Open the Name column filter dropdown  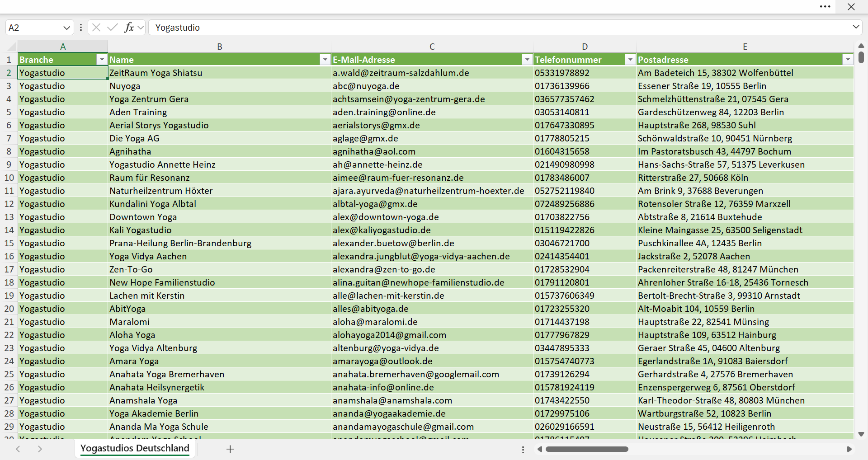pyautogui.click(x=325, y=60)
